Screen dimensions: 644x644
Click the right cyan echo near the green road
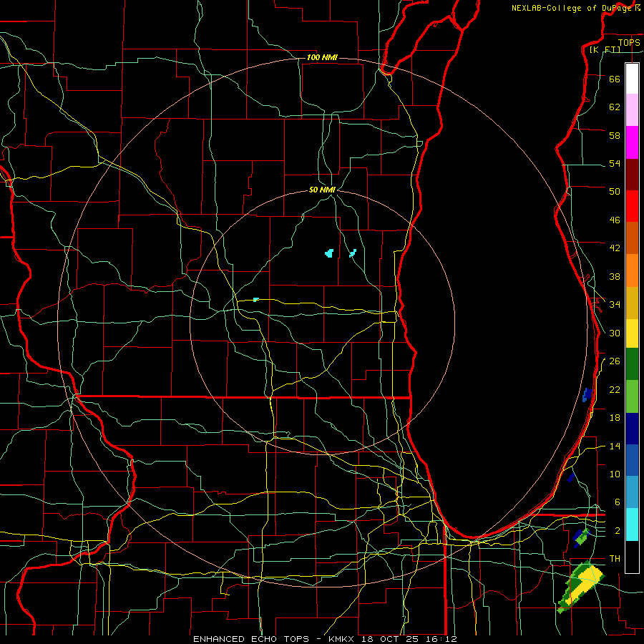352,253
